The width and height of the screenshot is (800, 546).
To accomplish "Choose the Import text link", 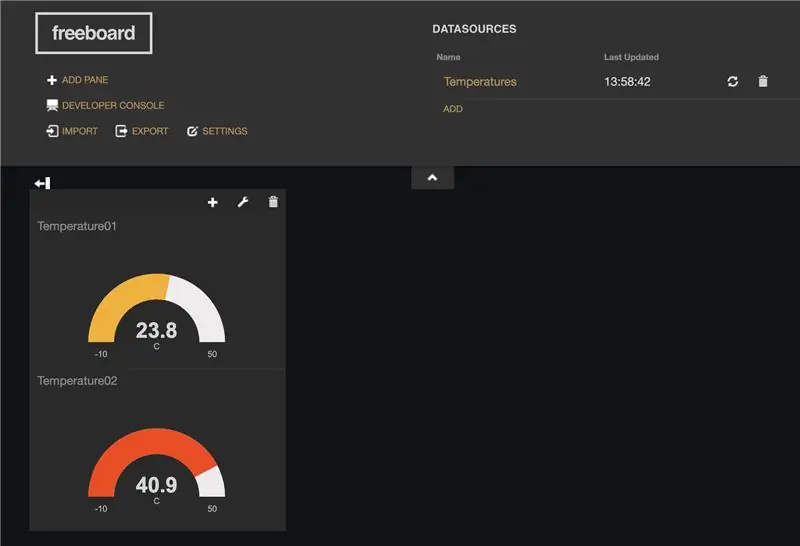I will coord(80,131).
